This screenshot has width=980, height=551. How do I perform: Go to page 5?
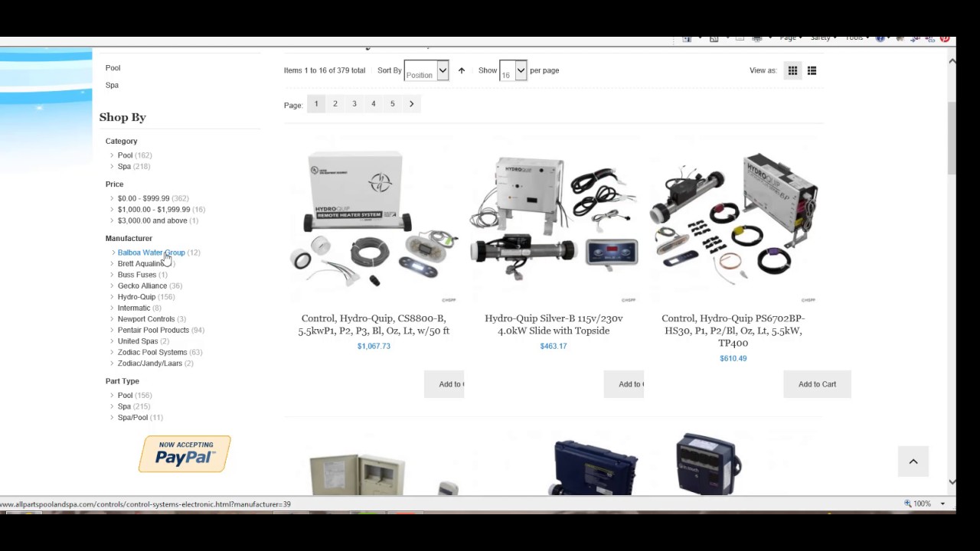[392, 103]
